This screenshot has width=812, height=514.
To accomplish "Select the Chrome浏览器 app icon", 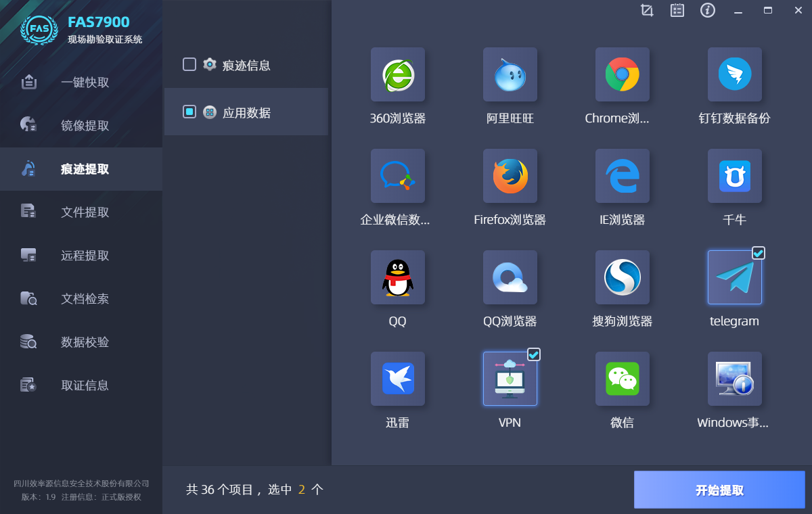I will 623,74.
